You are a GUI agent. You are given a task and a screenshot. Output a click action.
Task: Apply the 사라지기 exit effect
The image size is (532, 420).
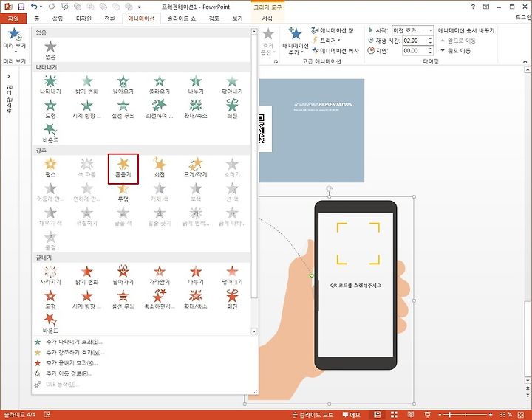50,275
